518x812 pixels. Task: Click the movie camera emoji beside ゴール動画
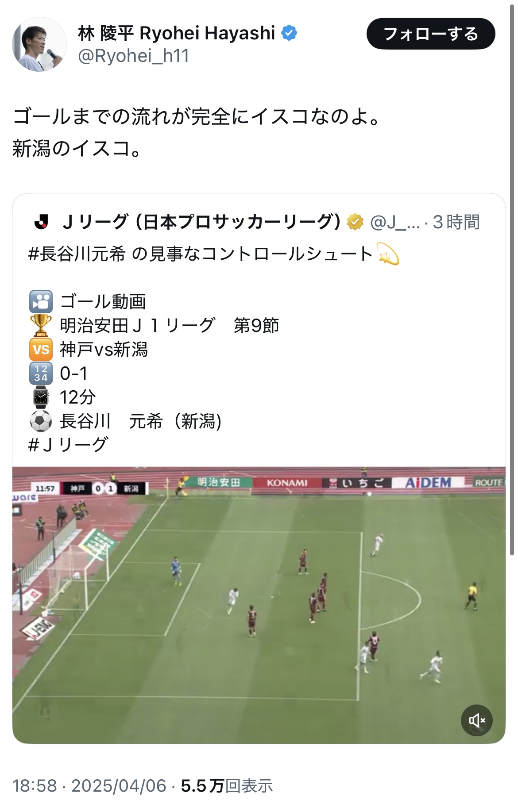pos(41,302)
